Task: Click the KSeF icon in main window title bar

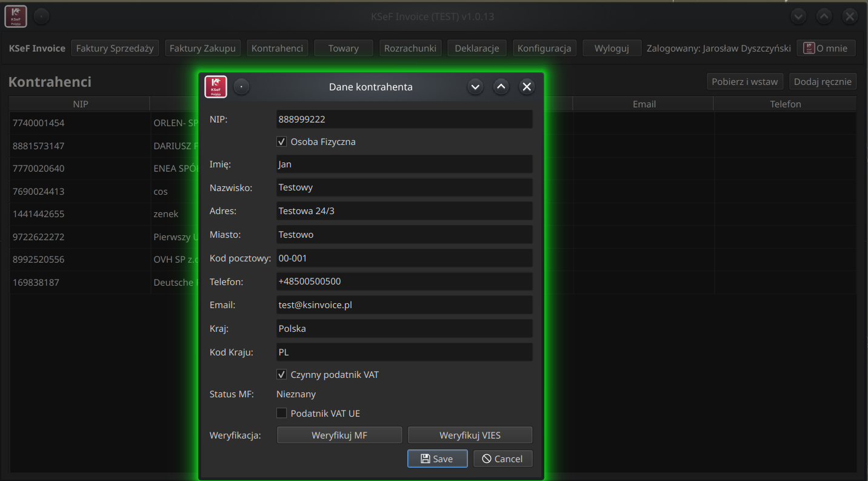Action: (16, 16)
